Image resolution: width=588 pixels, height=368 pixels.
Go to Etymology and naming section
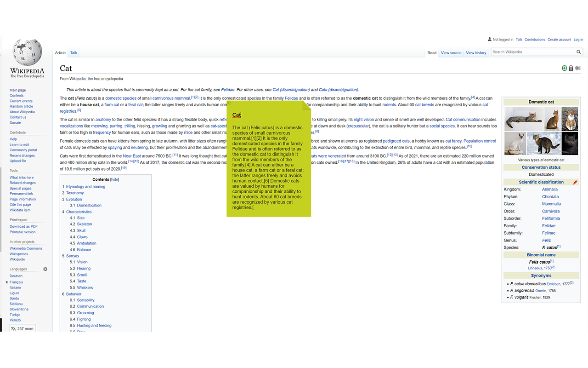click(85, 187)
